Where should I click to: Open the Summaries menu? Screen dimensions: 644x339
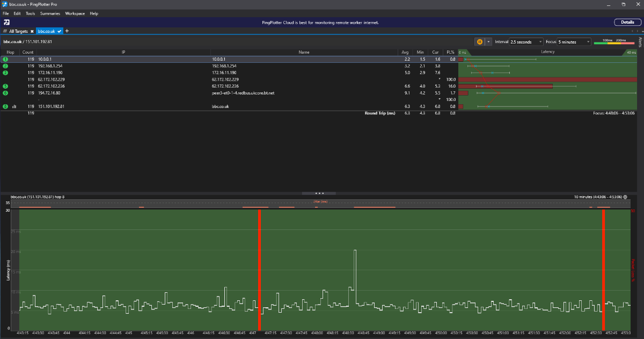50,13
